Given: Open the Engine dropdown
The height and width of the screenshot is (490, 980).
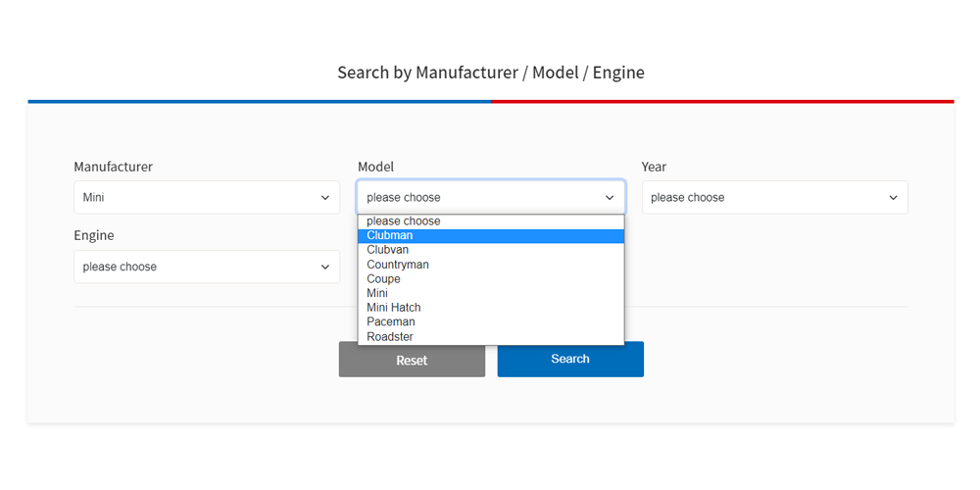Looking at the screenshot, I should pos(207,267).
